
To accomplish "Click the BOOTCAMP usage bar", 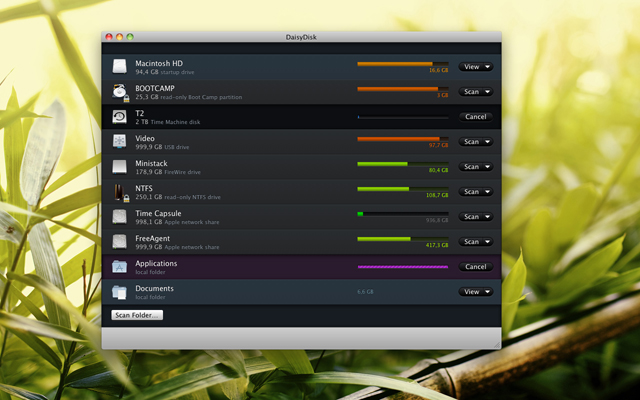I will tap(403, 89).
